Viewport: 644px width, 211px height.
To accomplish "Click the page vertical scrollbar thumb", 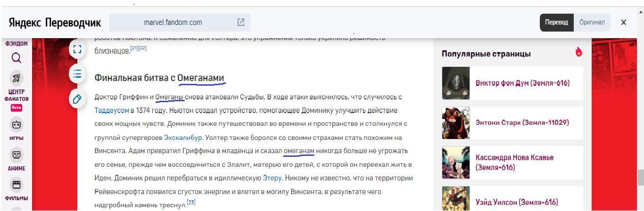I will click(640, 178).
